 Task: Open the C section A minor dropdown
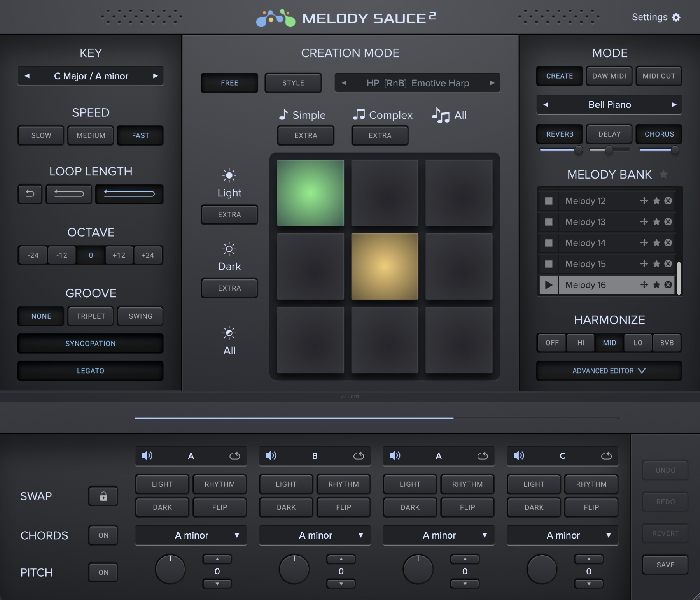563,535
